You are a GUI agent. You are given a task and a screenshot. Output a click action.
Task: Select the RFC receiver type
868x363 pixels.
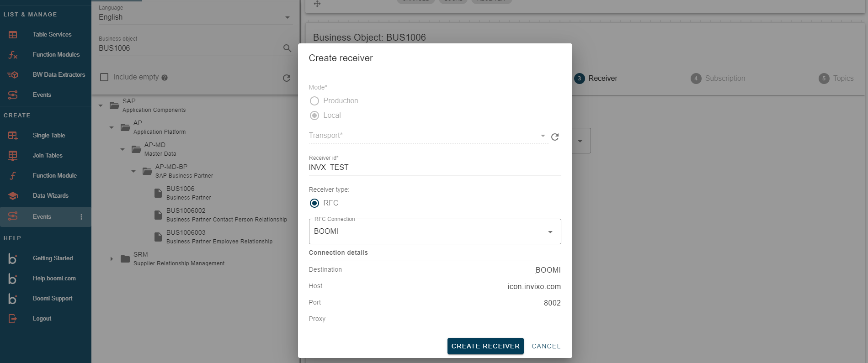314,203
